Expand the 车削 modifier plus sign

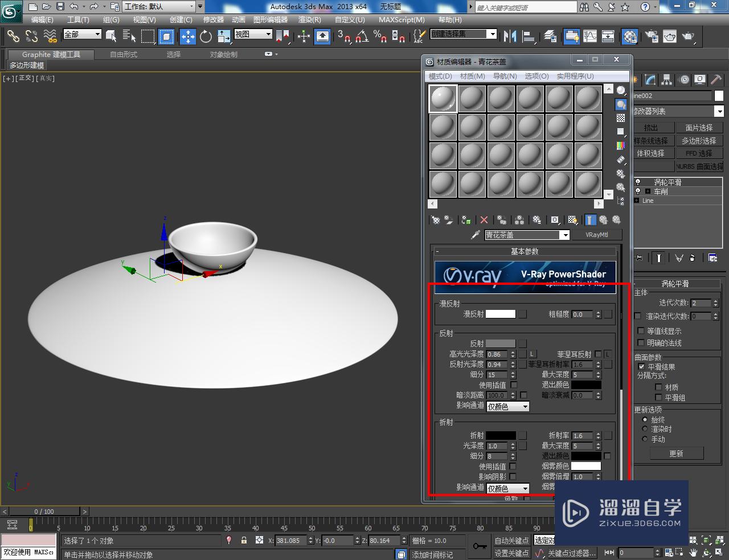[x=648, y=191]
